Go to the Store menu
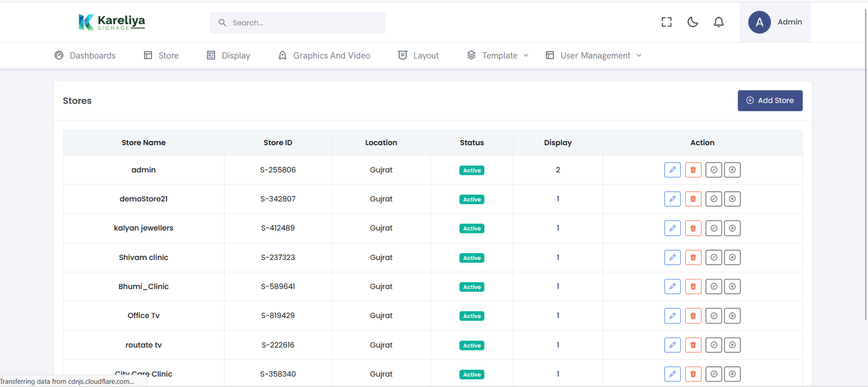This screenshot has width=868, height=387. 161,55
